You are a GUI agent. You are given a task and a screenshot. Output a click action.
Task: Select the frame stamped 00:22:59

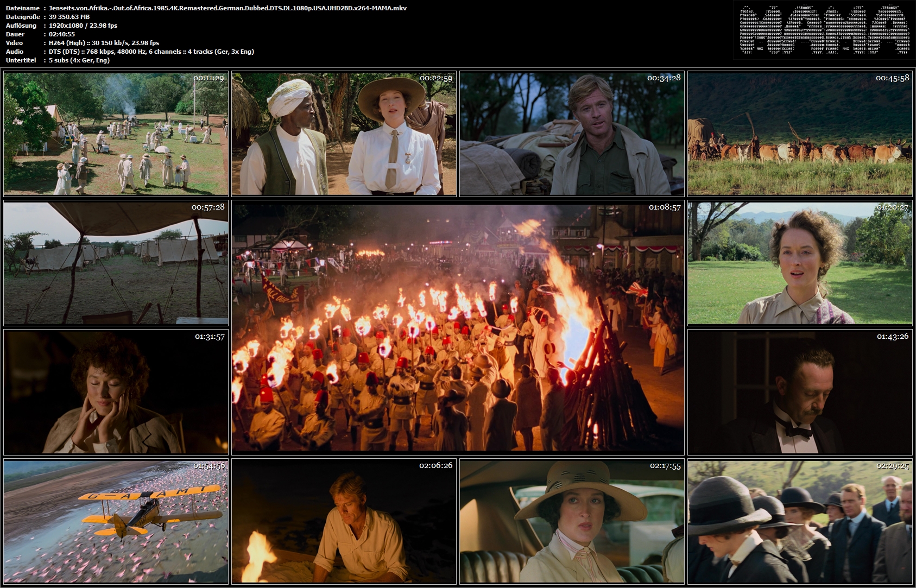[344, 134]
